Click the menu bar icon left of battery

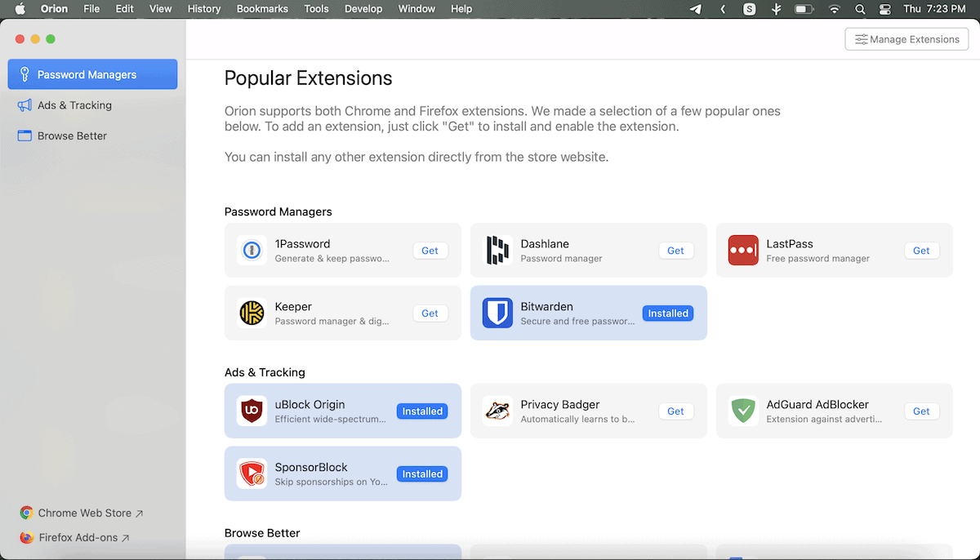[776, 9]
